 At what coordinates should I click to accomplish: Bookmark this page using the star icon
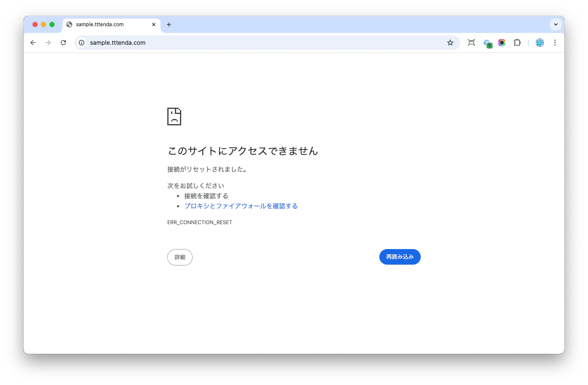[450, 43]
